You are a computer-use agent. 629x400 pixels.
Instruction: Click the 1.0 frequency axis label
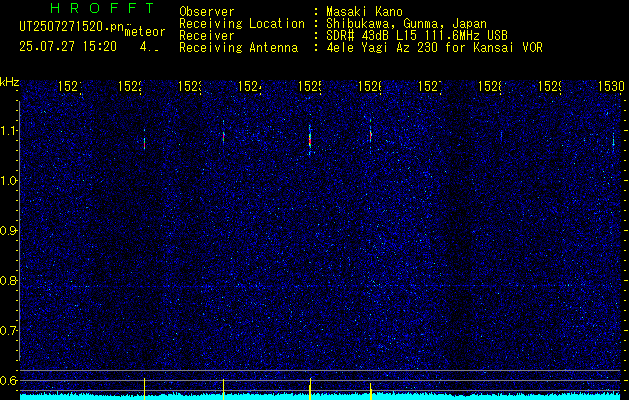point(8,181)
